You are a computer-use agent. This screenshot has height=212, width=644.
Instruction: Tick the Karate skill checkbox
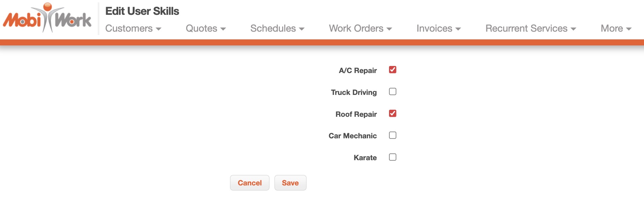point(392,157)
